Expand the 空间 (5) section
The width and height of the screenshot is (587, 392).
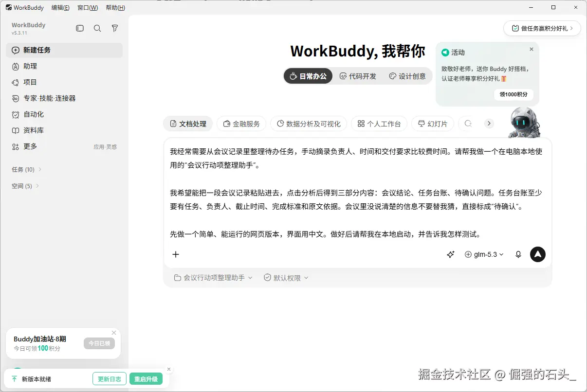click(25, 186)
